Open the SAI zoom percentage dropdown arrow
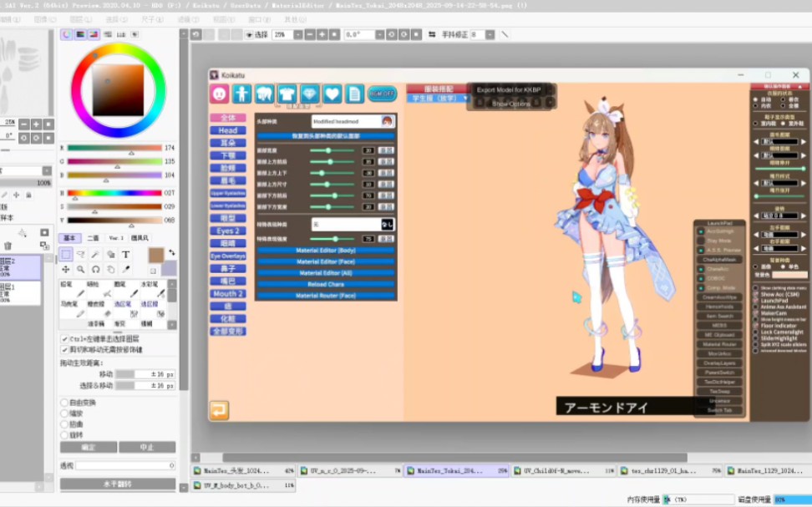Image resolution: width=812 pixels, height=507 pixels. (x=298, y=35)
